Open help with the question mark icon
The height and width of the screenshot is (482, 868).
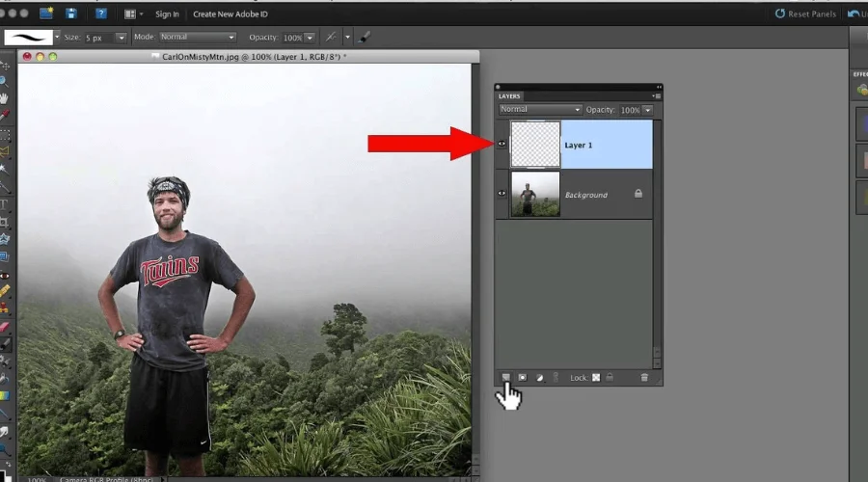tap(100, 13)
